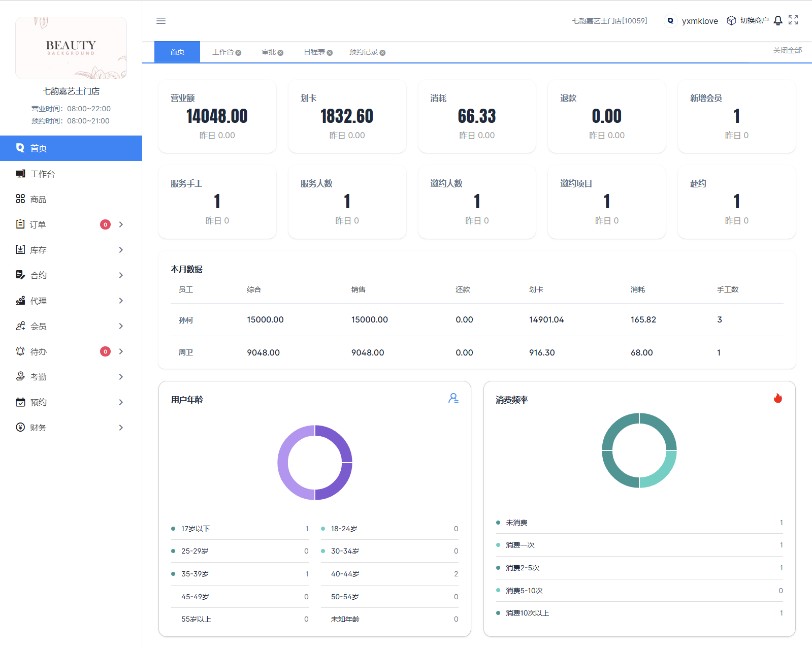Toggle the 未消费 legend item
The width and height of the screenshot is (812, 648).
516,523
